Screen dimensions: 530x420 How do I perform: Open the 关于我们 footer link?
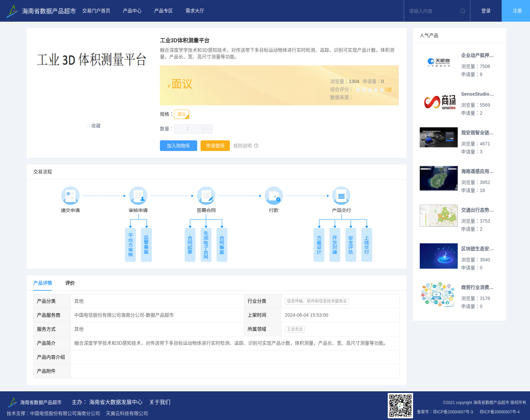[160, 402]
